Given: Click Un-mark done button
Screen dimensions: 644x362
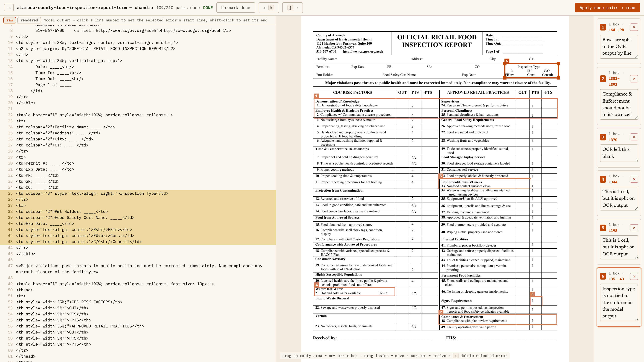Looking at the screenshot, I should coord(235,8).
